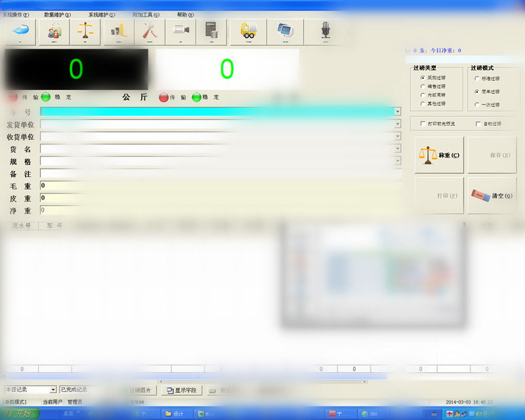Open the bar chart statistics toolbar icon

click(118, 30)
